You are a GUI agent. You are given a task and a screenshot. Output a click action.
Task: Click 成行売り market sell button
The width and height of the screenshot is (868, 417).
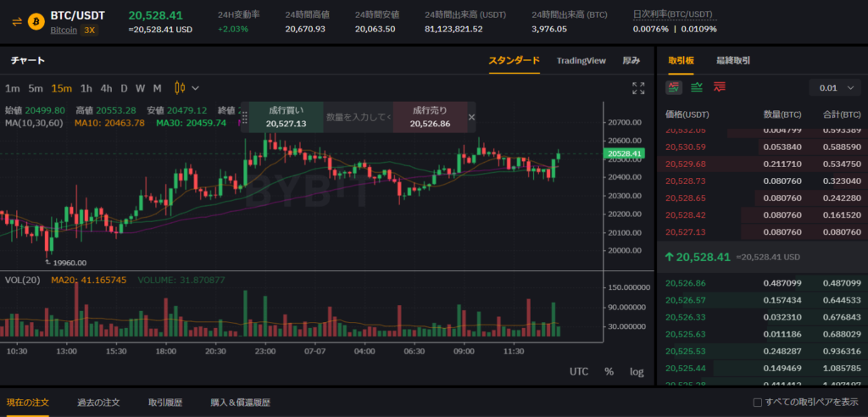pyautogui.click(x=430, y=117)
